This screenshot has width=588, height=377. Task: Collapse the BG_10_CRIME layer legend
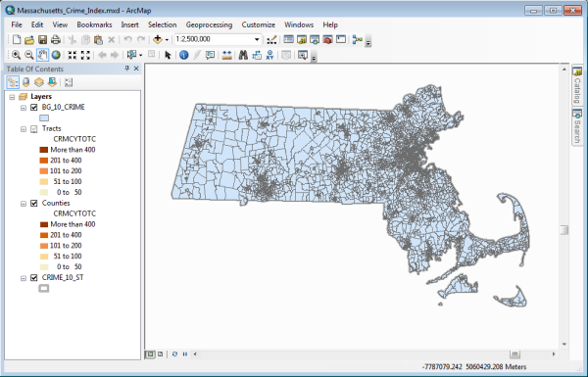point(24,108)
